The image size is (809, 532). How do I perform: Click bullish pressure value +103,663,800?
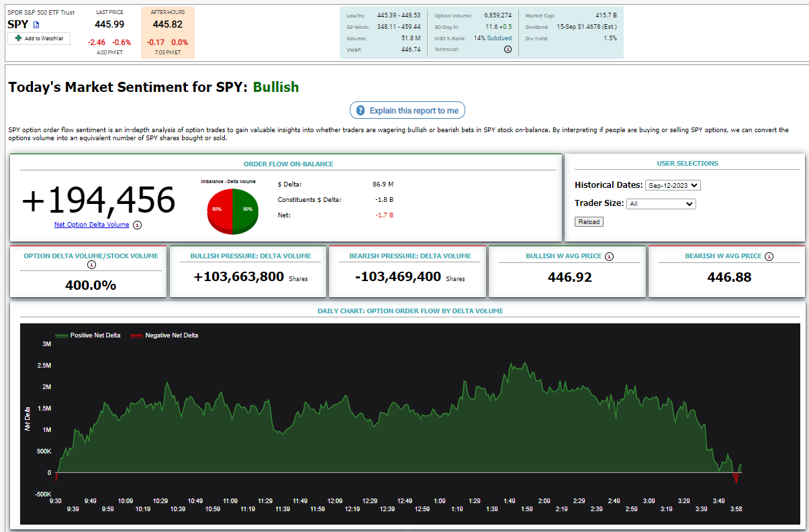coord(239,276)
